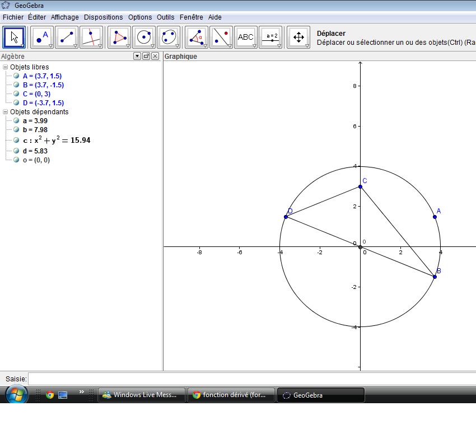This screenshot has width=476, height=448.
Task: Close the Algèbre panel
Action: click(x=155, y=56)
